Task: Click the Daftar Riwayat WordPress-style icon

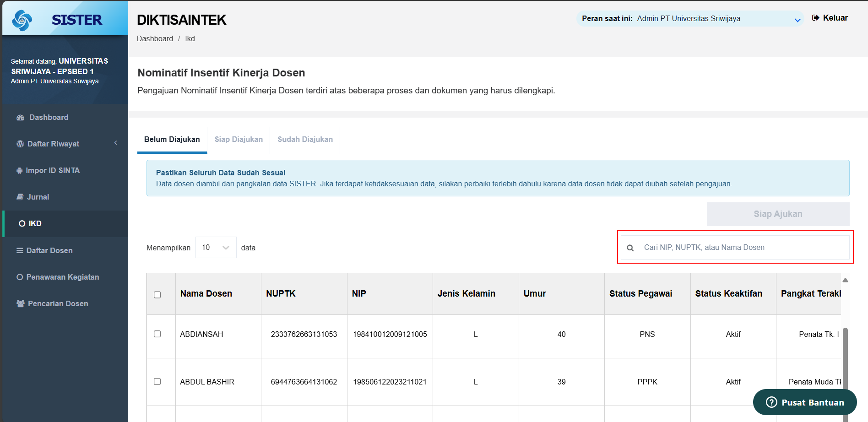Action: pyautogui.click(x=20, y=144)
